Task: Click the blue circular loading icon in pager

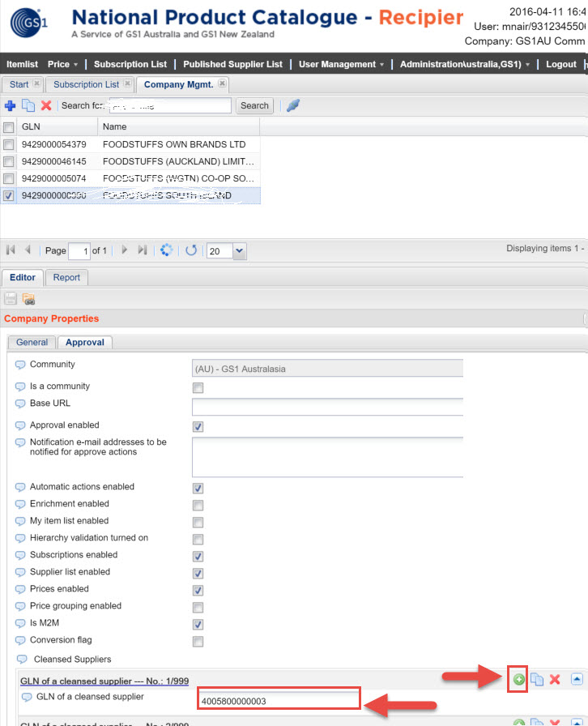Action: 166,250
